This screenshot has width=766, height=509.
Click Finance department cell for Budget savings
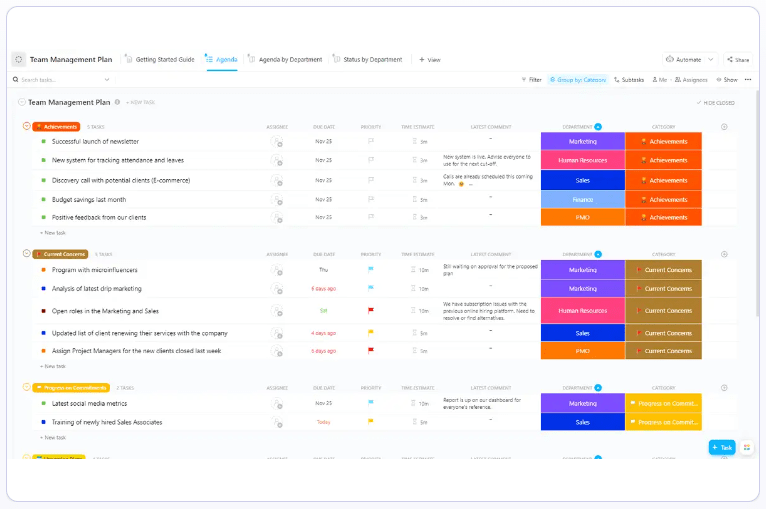tap(583, 199)
